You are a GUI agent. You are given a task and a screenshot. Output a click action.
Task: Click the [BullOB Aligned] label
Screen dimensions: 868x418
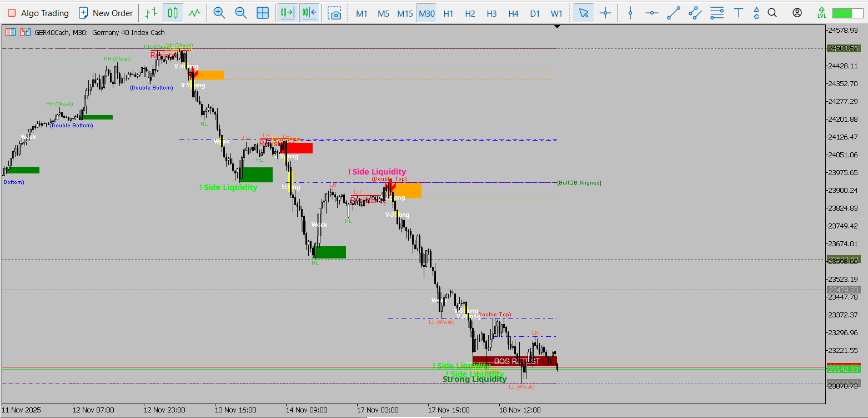coord(579,182)
